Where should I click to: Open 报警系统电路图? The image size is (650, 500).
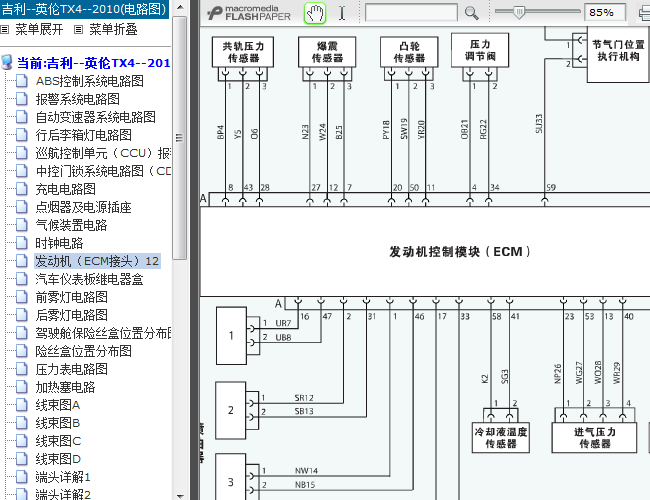[x=78, y=99]
